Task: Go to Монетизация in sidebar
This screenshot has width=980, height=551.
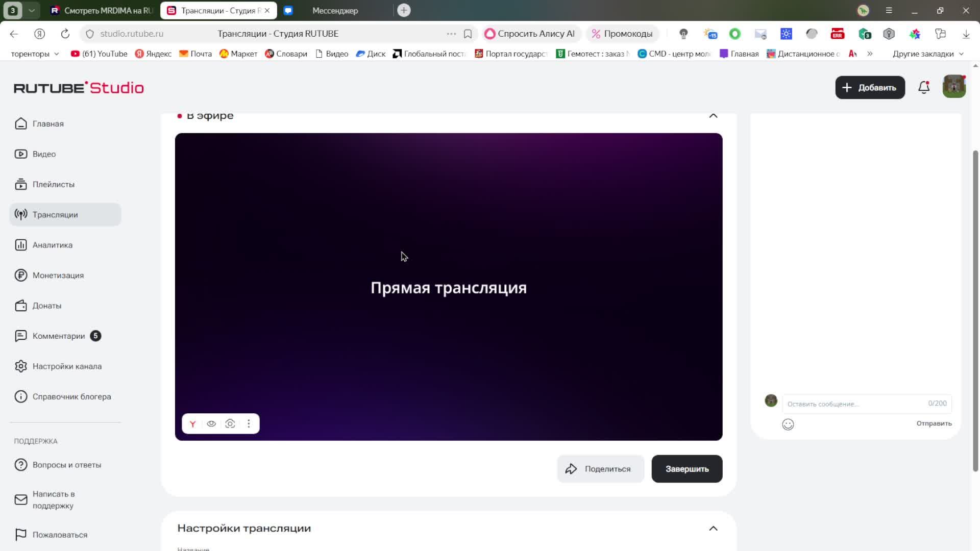Action: tap(58, 275)
